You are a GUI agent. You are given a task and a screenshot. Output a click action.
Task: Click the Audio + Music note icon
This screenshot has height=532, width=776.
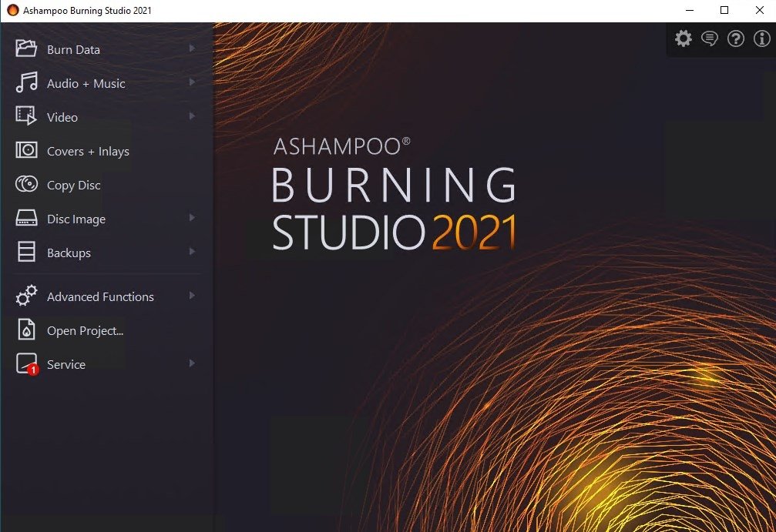[26, 82]
